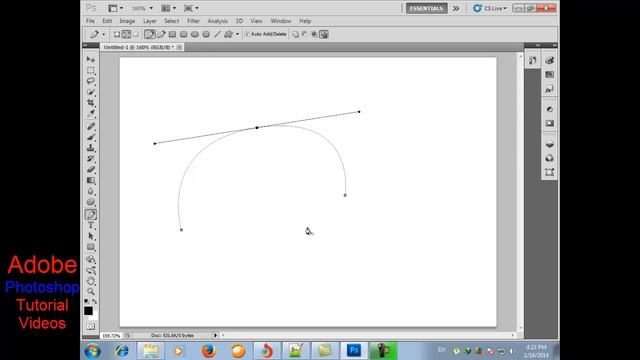
Task: Toggle the Auto Add/Delete checkbox
Action: [247, 34]
